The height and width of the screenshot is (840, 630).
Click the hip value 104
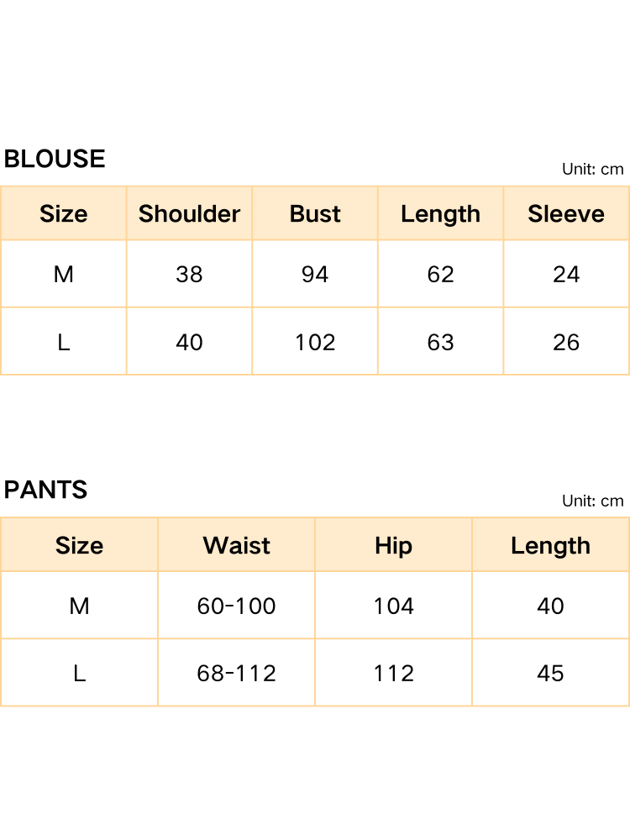click(x=393, y=606)
